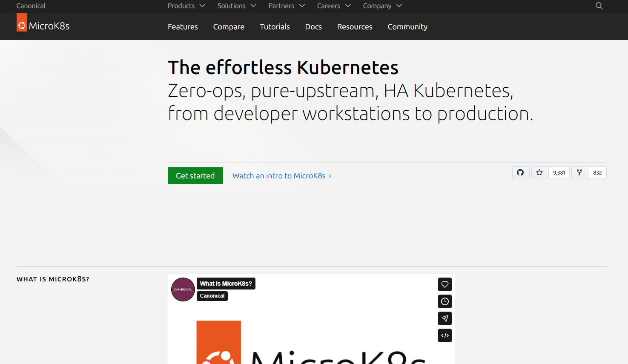This screenshot has height=364, width=628.
Task: Open the embed code icon on video
Action: point(445,335)
